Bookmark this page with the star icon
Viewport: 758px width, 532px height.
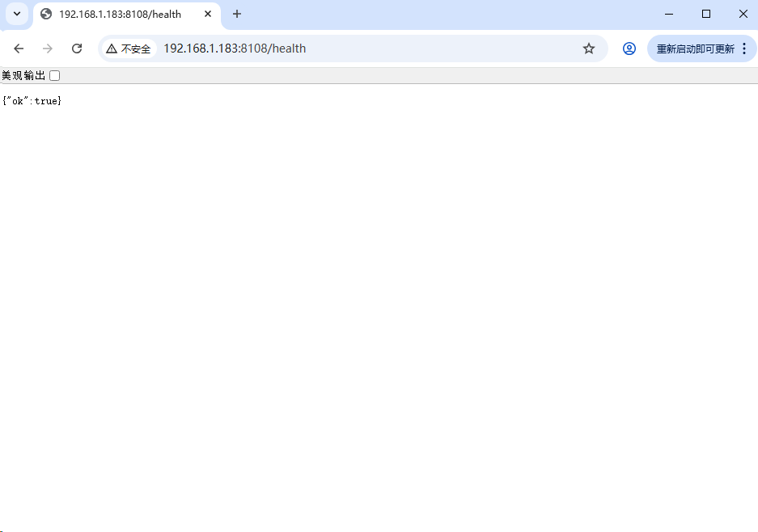tap(589, 49)
